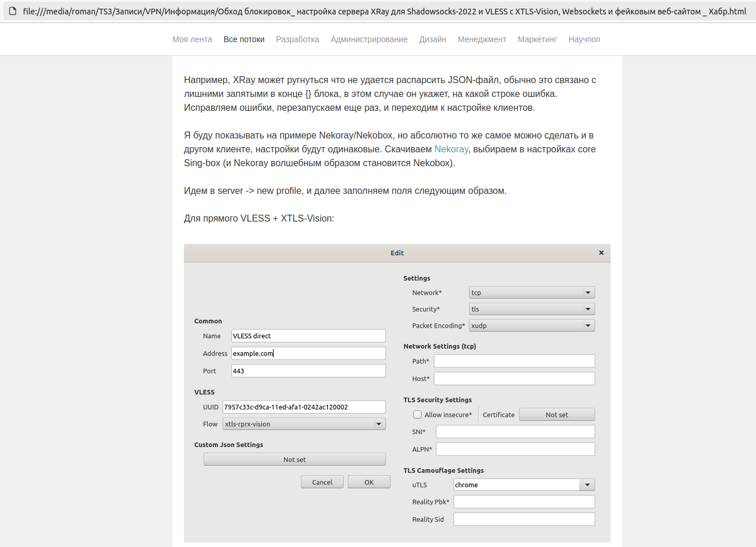Expand Packet Encoding dropdown showing xudp

(532, 325)
